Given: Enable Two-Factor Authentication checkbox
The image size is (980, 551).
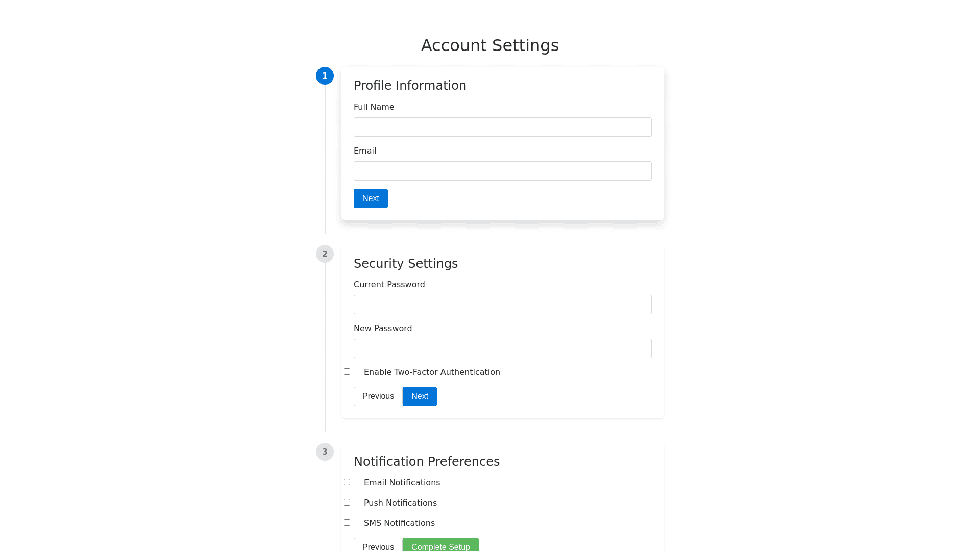Looking at the screenshot, I should (x=347, y=372).
